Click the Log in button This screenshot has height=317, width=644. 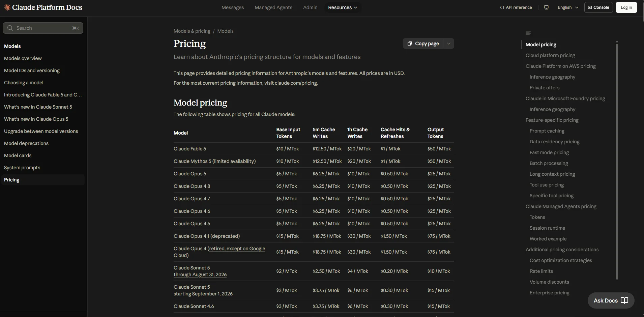[626, 7]
